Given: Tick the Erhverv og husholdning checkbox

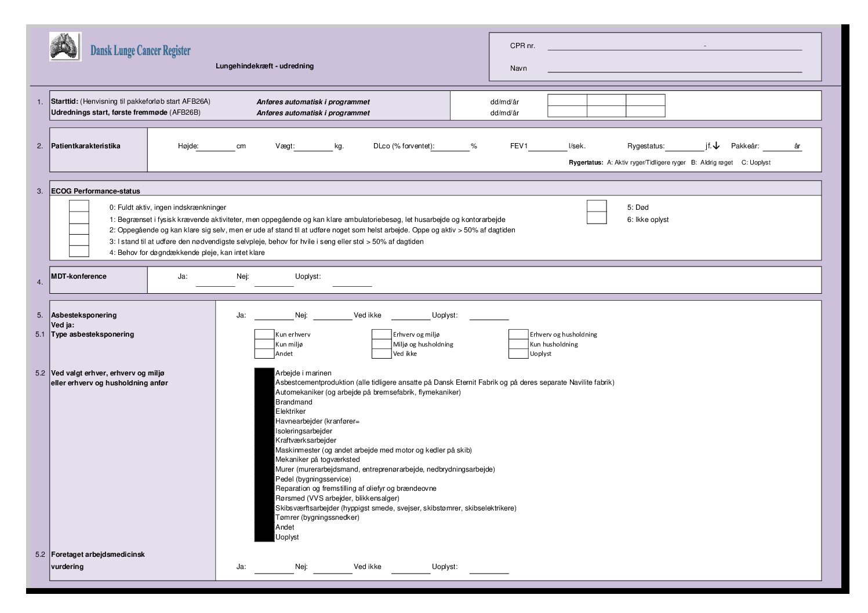Looking at the screenshot, I should pyautogui.click(x=518, y=334).
